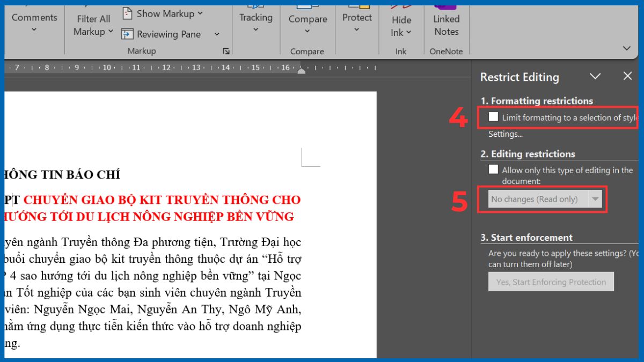Open the No changes (Read only) dropdown

[595, 198]
